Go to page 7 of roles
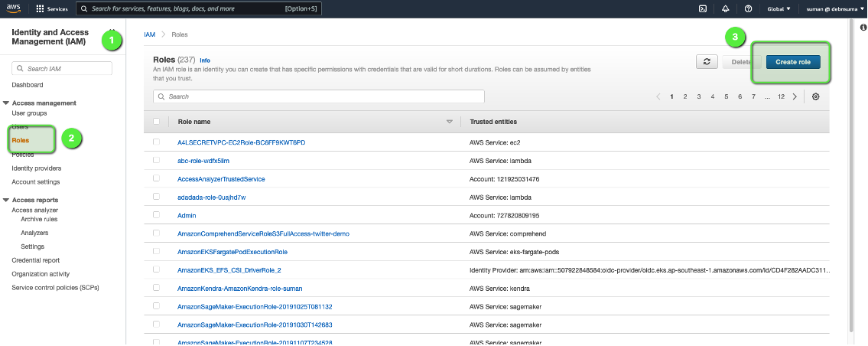Image resolution: width=868 pixels, height=346 pixels. (753, 96)
